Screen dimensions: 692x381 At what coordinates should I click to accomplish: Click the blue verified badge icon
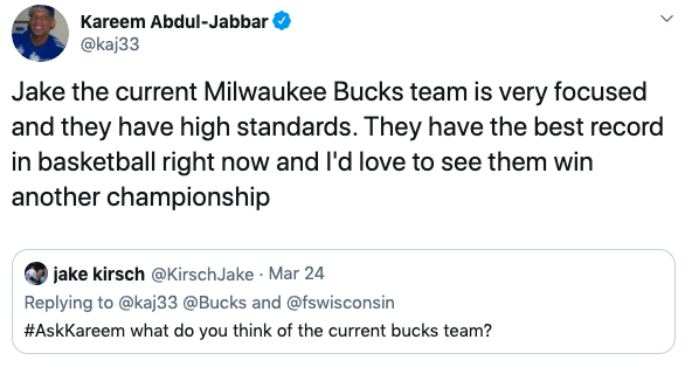point(282,21)
